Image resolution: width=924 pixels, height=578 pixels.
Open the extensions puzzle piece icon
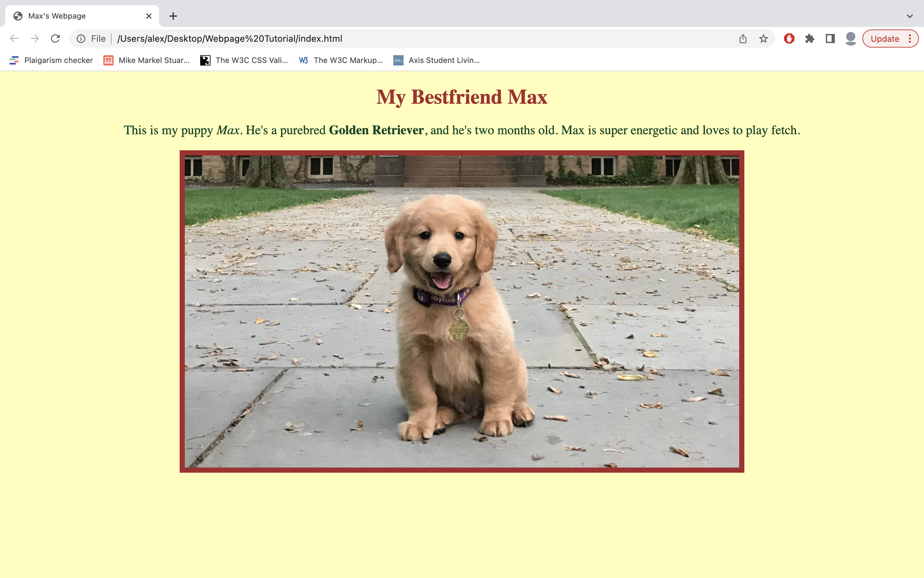(x=810, y=39)
